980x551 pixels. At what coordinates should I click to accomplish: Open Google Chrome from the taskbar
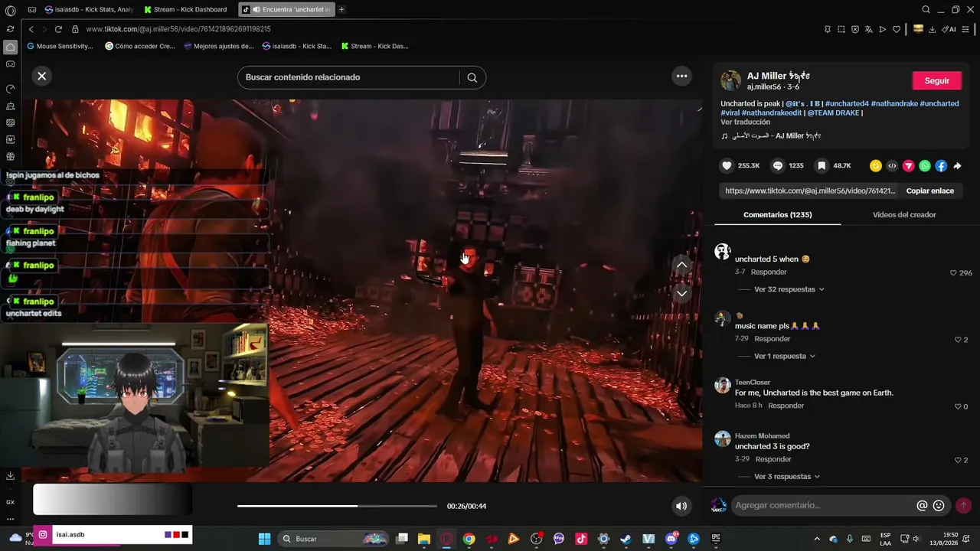[469, 539]
